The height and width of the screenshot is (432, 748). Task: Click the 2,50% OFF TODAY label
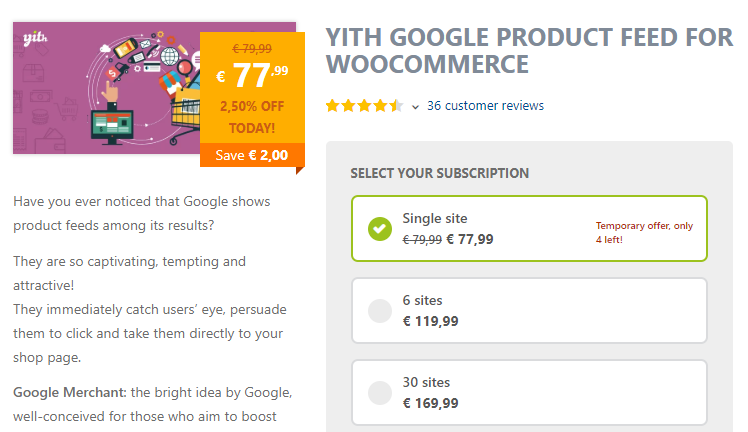click(252, 117)
